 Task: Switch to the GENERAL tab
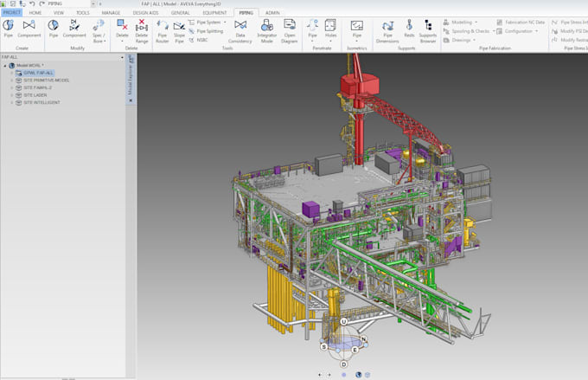(x=181, y=12)
